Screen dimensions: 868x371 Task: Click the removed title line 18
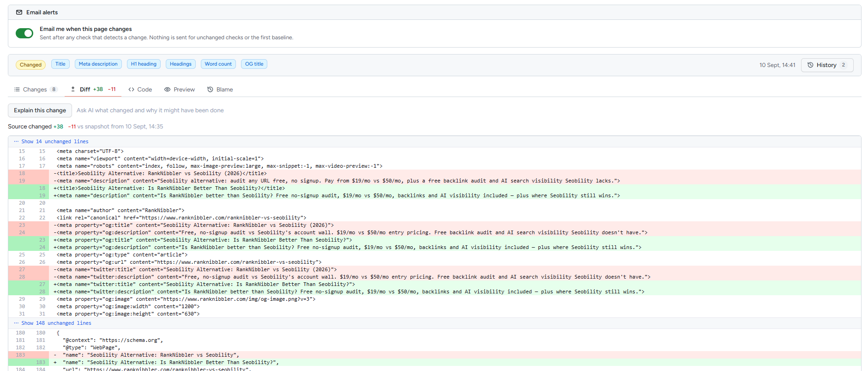[x=434, y=173]
